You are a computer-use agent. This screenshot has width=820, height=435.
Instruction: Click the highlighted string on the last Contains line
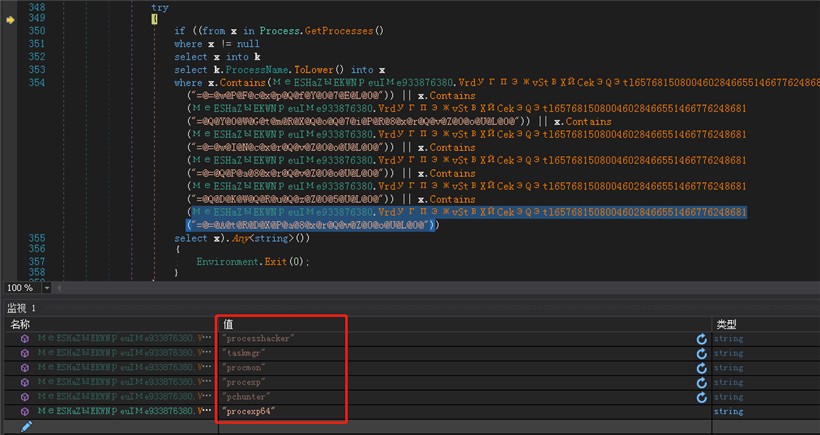pos(312,226)
